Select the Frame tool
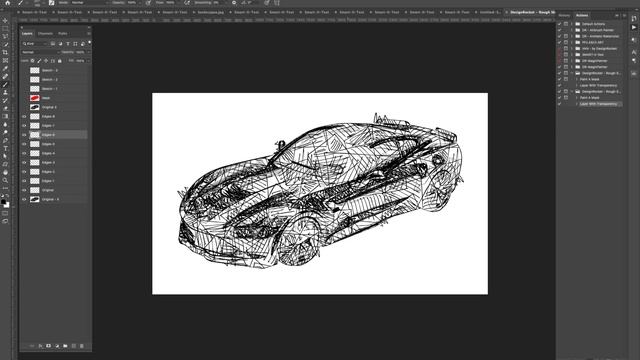 click(5, 60)
